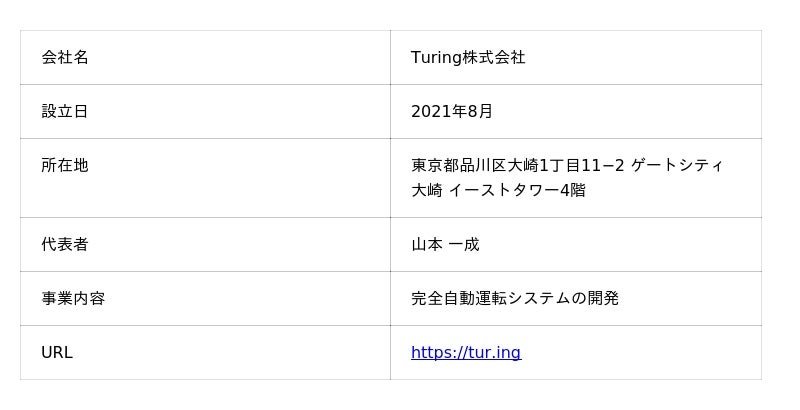
Task: Click the given name 一成
Action: [464, 245]
